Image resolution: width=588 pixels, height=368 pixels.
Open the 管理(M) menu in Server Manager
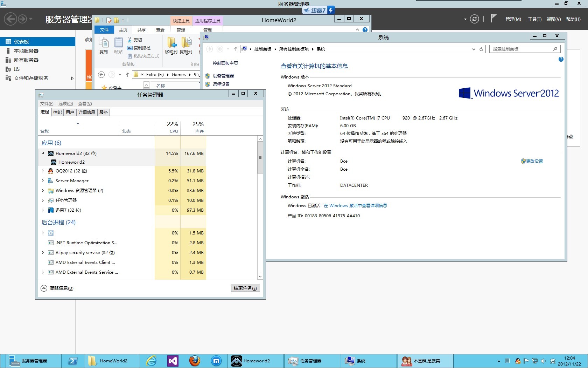(x=513, y=19)
